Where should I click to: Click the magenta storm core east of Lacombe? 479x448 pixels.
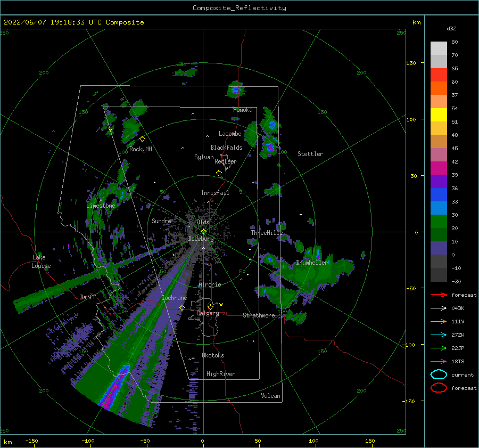click(270, 147)
